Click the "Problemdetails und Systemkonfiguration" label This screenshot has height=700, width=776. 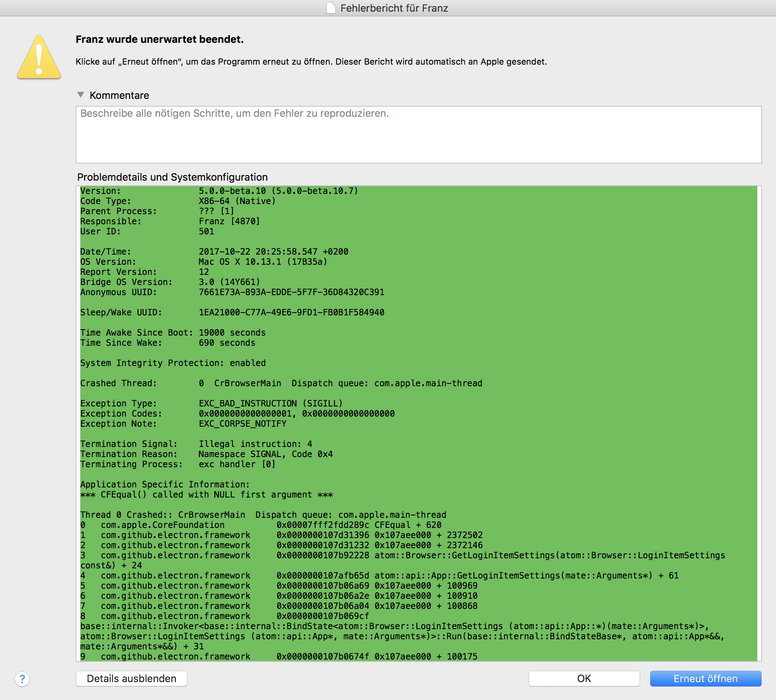(x=172, y=177)
